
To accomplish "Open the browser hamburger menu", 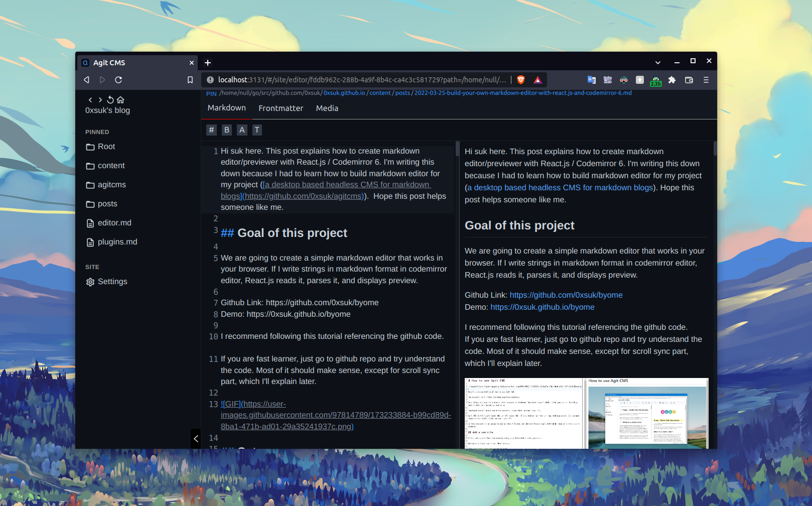I will click(x=706, y=80).
